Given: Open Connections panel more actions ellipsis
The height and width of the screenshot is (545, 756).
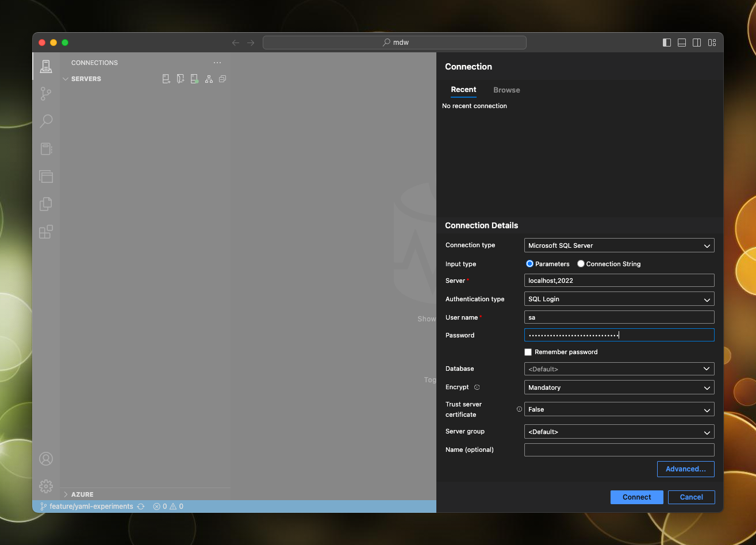Looking at the screenshot, I should 217,63.
